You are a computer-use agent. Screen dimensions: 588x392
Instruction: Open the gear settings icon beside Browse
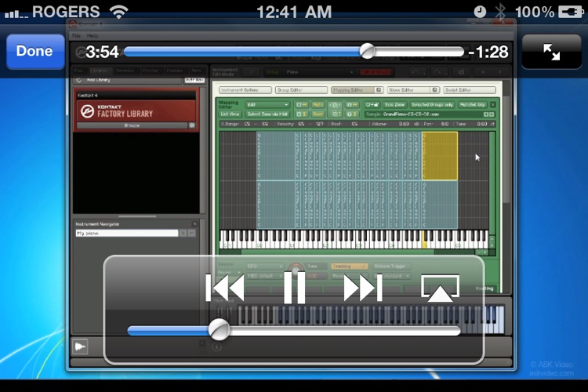point(192,125)
